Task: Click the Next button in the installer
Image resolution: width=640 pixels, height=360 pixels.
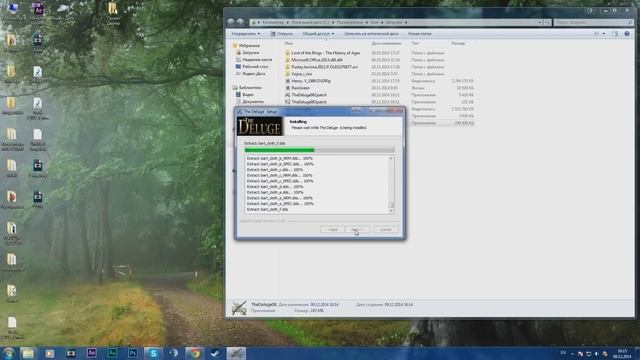Action: click(357, 229)
